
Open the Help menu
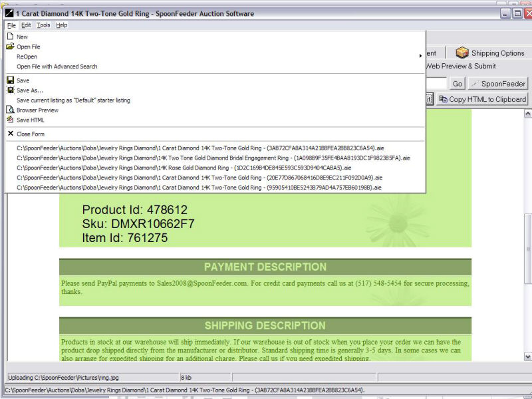pos(62,25)
